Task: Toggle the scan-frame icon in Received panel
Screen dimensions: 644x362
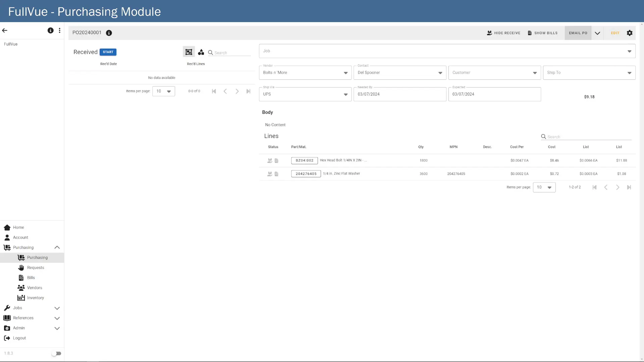Action: coord(189,52)
